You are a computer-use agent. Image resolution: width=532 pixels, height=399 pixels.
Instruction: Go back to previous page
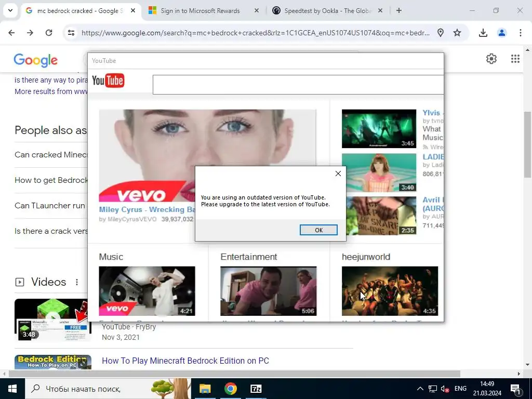coord(11,33)
